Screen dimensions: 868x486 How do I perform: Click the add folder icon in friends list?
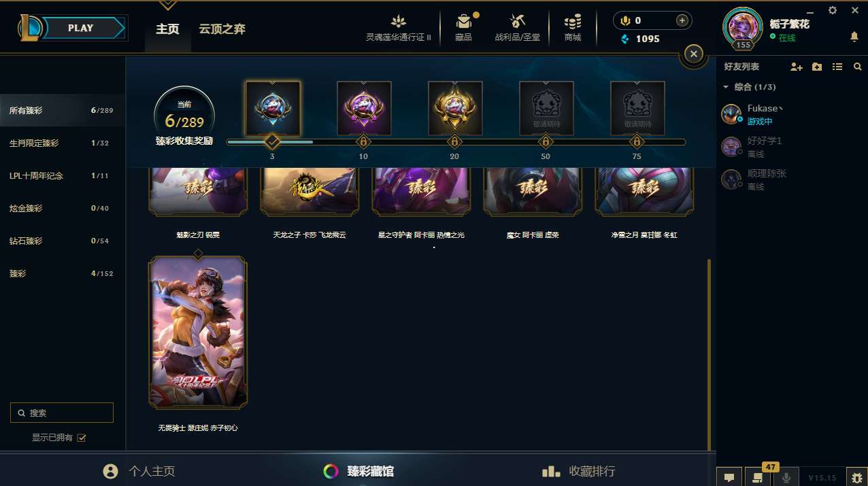(817, 67)
